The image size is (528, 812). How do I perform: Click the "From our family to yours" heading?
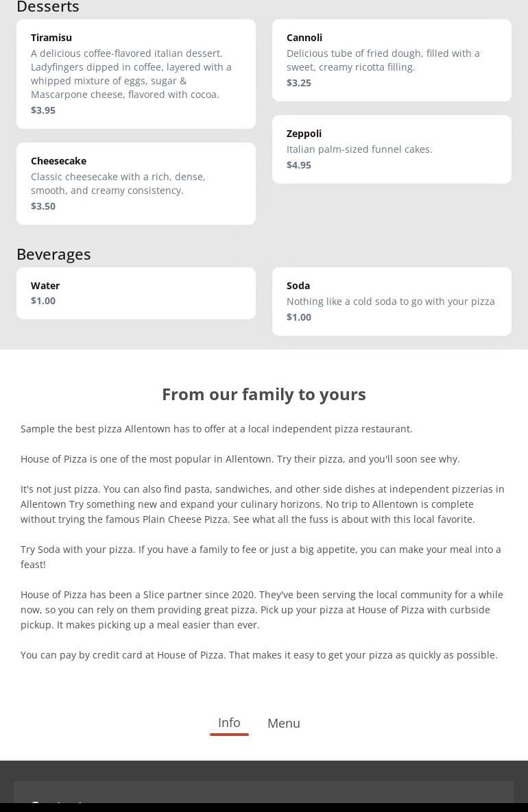click(x=264, y=394)
